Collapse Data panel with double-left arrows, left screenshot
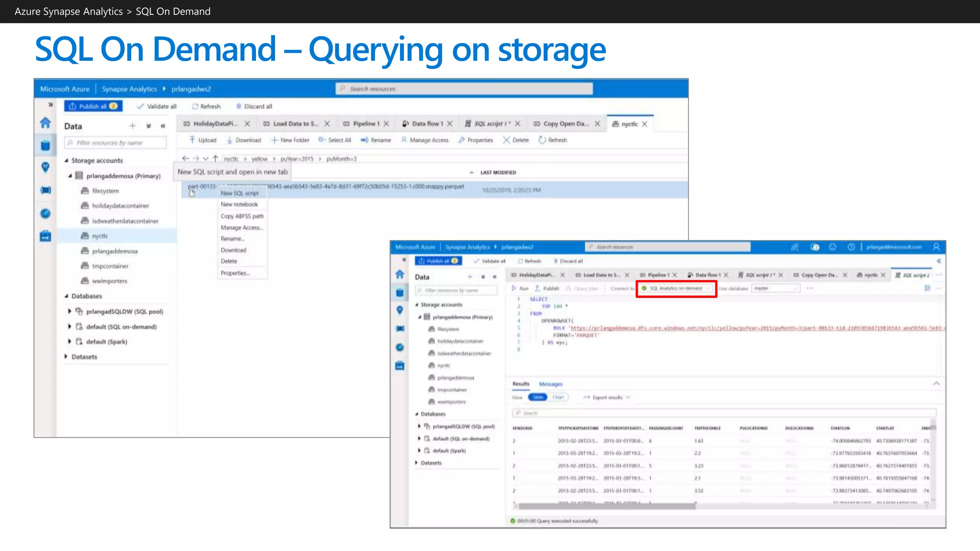This screenshot has height=551, width=980. coord(163,126)
